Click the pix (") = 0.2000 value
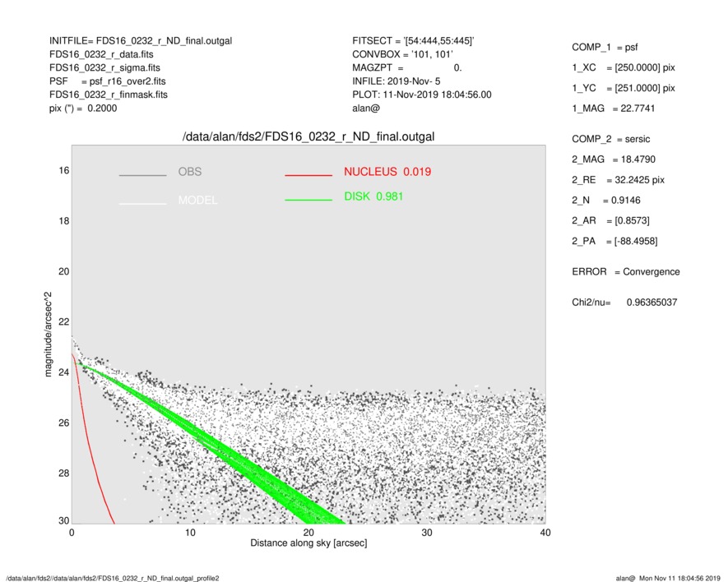 click(x=83, y=109)
